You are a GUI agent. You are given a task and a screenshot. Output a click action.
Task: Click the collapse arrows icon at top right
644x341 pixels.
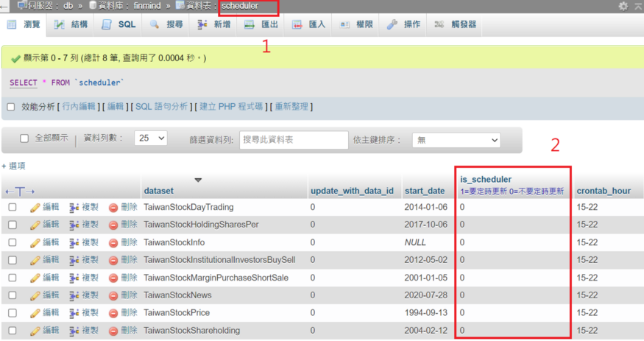(x=637, y=6)
